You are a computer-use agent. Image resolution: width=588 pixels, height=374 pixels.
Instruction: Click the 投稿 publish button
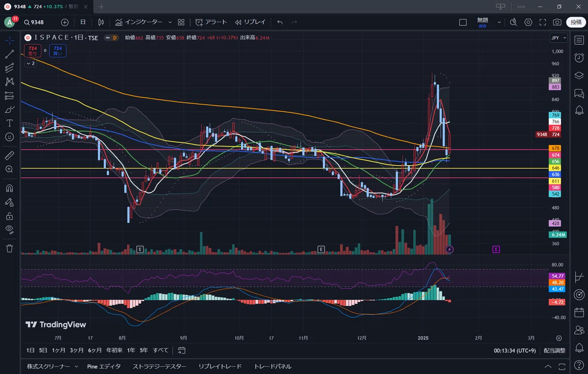[x=576, y=22]
